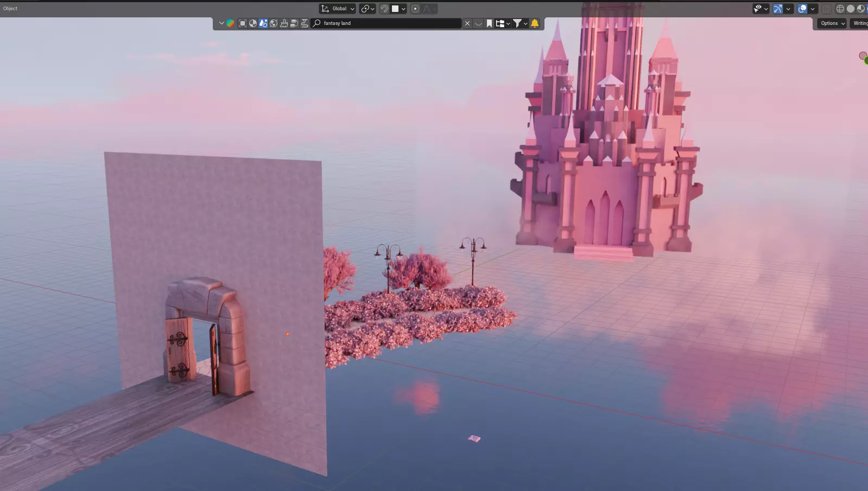
Task: Switch to solid shading
Action: click(x=851, y=9)
